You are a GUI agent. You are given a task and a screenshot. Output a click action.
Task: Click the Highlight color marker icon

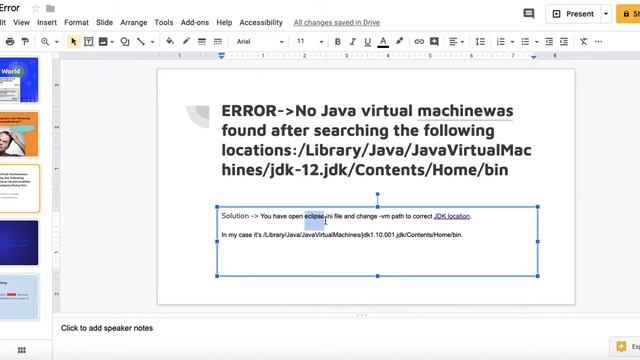(399, 41)
